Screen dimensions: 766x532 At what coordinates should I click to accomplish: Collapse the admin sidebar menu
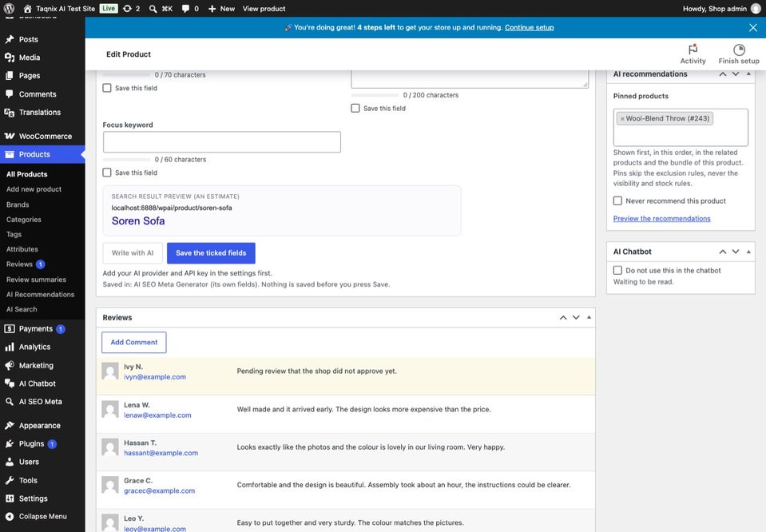point(42,516)
